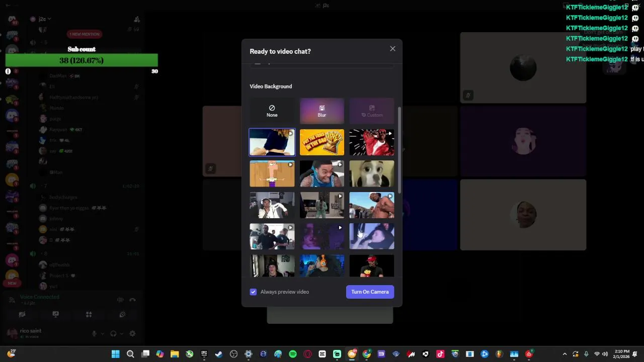This screenshot has width=644, height=362.
Task: Open the Xbox app on the taskbar
Action: [189, 354]
